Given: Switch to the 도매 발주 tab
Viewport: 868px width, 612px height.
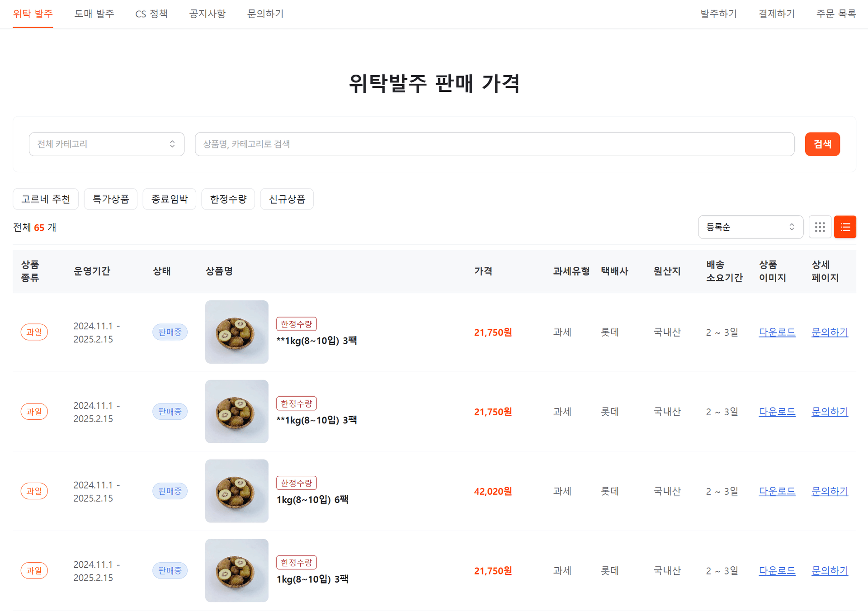Looking at the screenshot, I should tap(94, 14).
